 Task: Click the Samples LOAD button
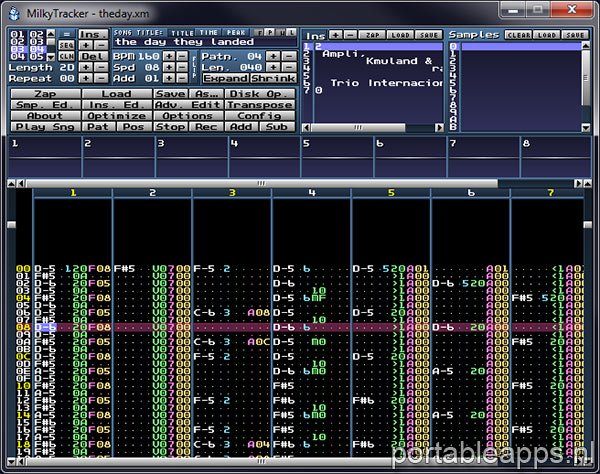[546, 34]
